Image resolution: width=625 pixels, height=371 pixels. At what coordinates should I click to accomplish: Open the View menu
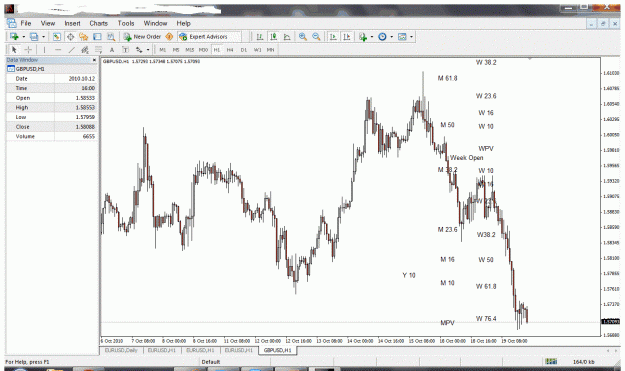pyautogui.click(x=48, y=23)
